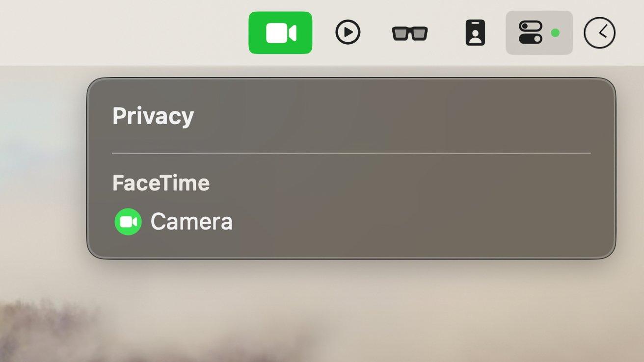Screen dimensions: 644x362
Task: Click menu bar gap between glasses and badge icons
Action: (x=447, y=33)
